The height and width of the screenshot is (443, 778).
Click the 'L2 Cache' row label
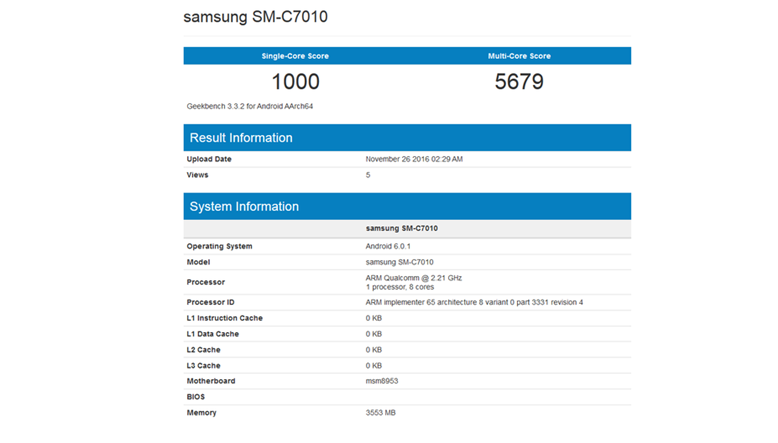coord(203,350)
